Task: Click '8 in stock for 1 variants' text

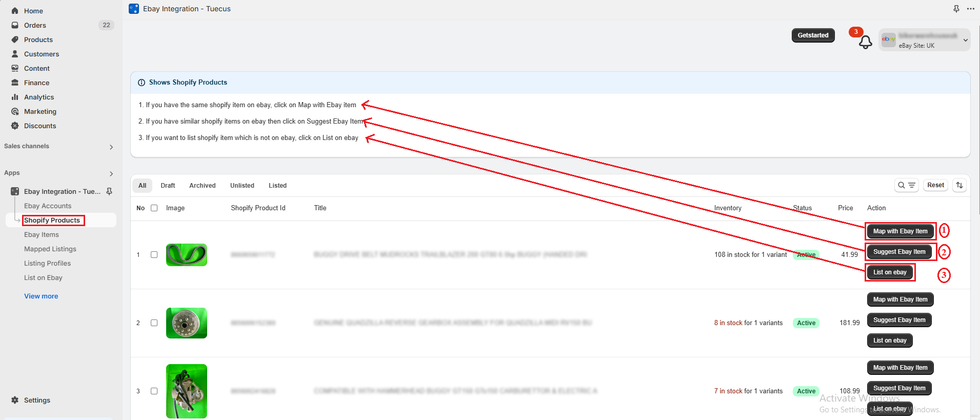Action: click(748, 323)
